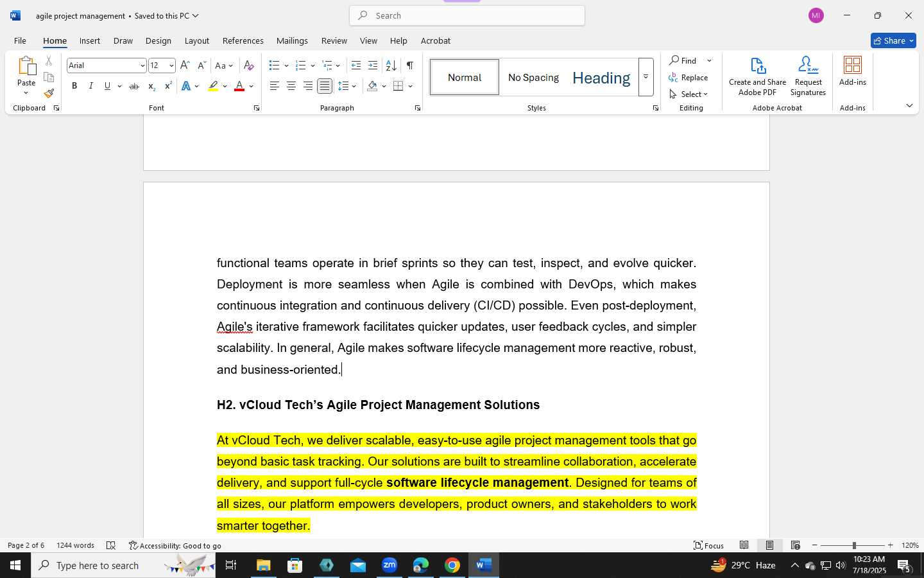Decrease paragraph indent
Viewport: 924px width, 578px height.
[356, 66]
